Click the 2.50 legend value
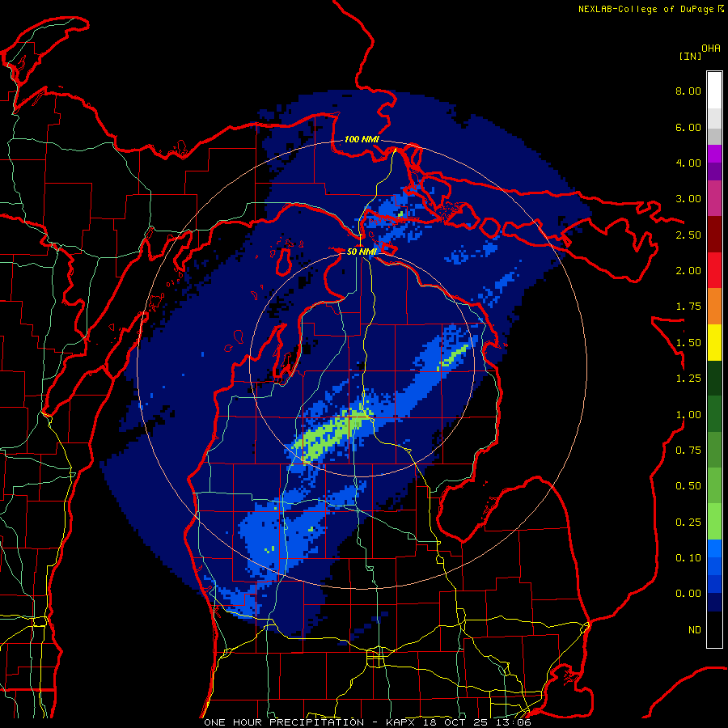Image resolution: width=728 pixels, height=728 pixels. coord(688,235)
